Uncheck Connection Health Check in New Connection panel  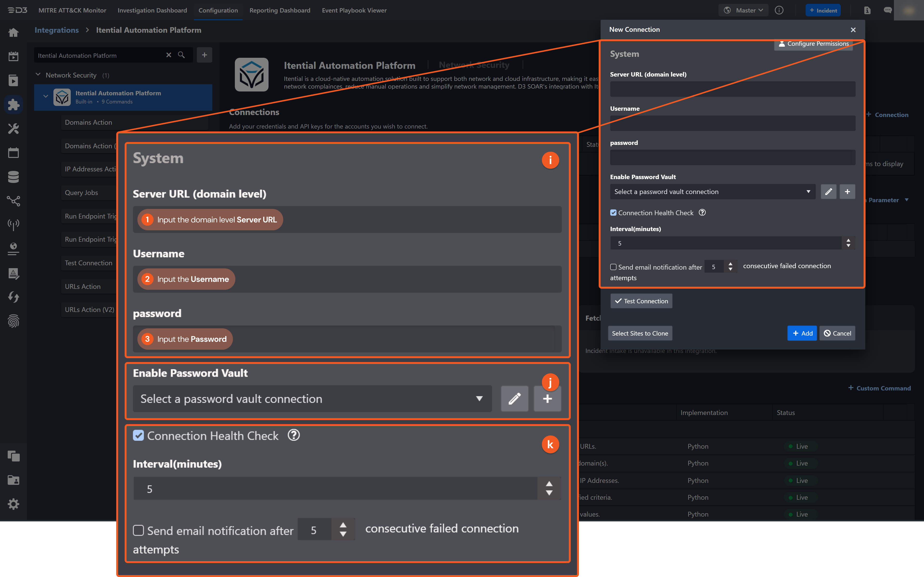[x=613, y=213]
